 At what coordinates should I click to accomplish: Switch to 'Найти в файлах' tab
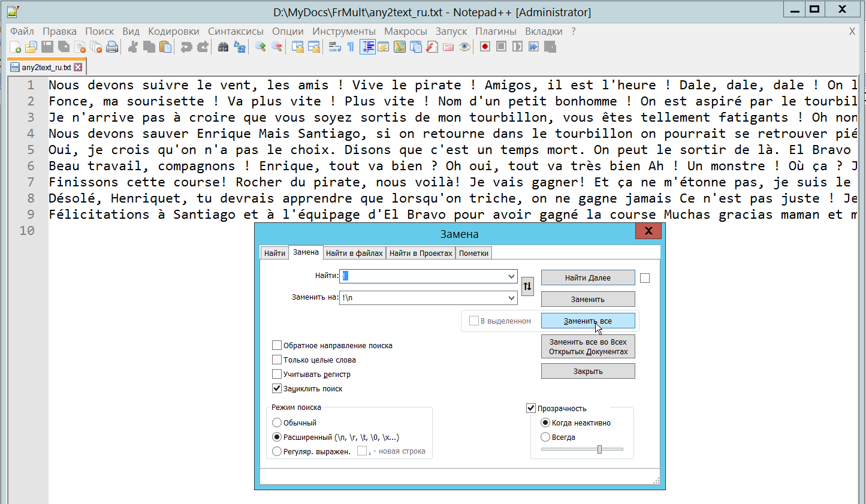coord(354,253)
